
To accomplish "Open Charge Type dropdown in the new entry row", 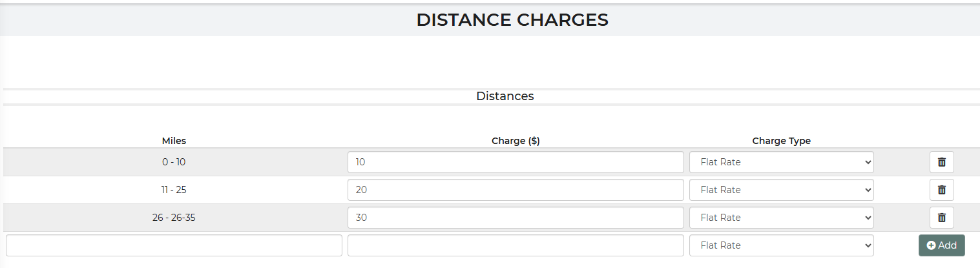I will click(x=781, y=245).
